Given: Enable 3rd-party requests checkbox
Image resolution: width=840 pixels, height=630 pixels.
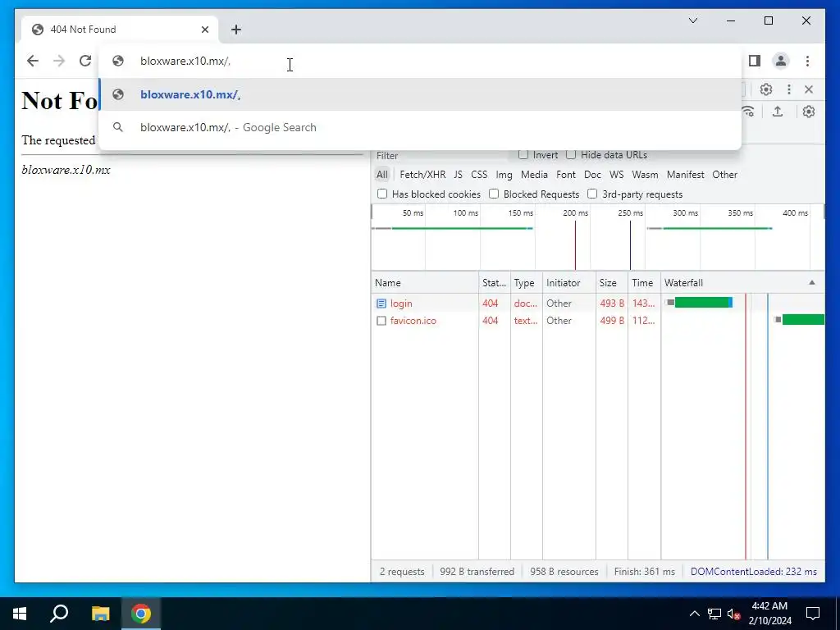Looking at the screenshot, I should pyautogui.click(x=592, y=194).
